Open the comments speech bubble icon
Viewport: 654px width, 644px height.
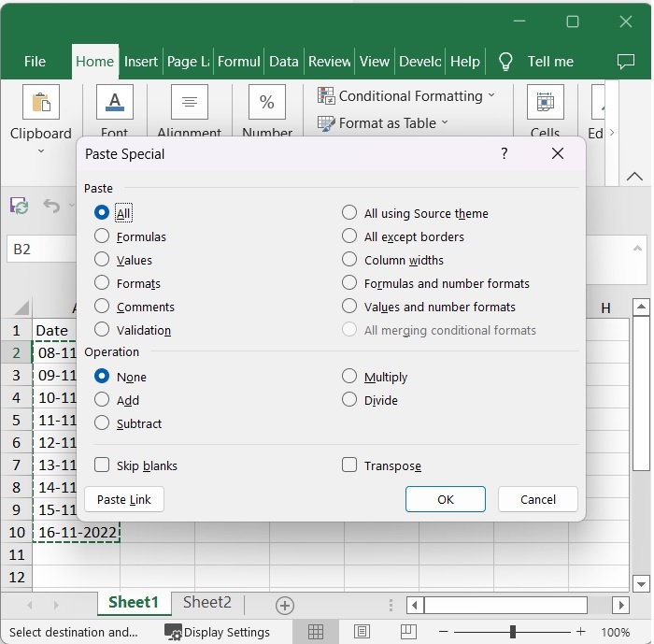click(x=626, y=62)
